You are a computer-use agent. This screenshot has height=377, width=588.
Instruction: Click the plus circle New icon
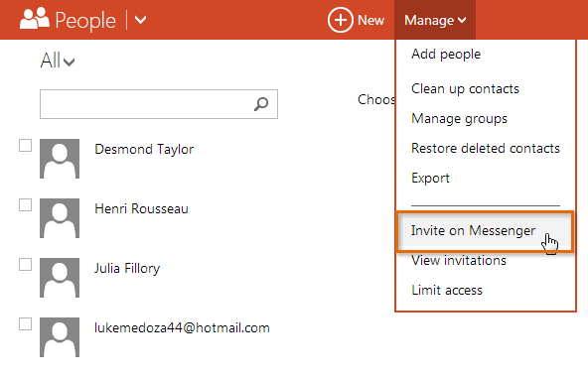tap(340, 20)
